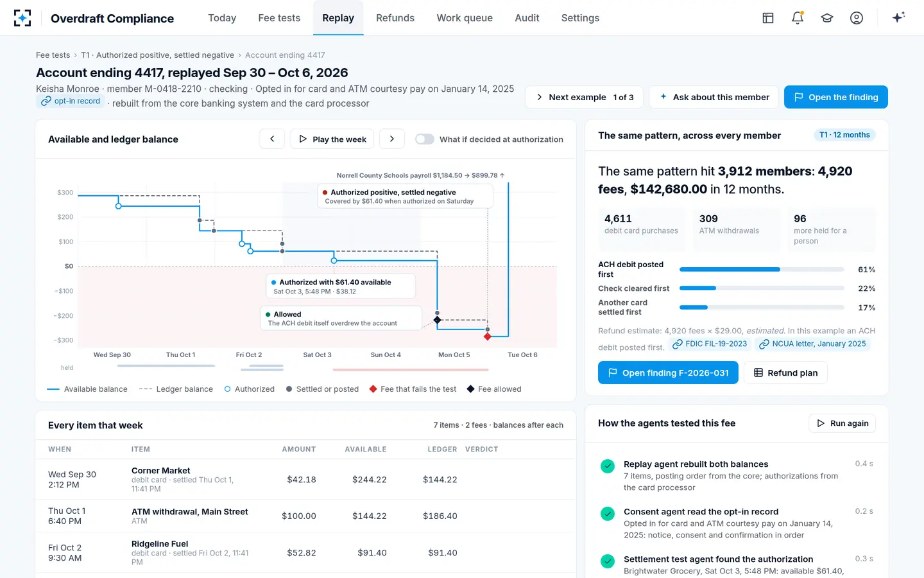This screenshot has height=578, width=924.
Task: Open the sparkle AI assistant icon
Action: coord(898,17)
